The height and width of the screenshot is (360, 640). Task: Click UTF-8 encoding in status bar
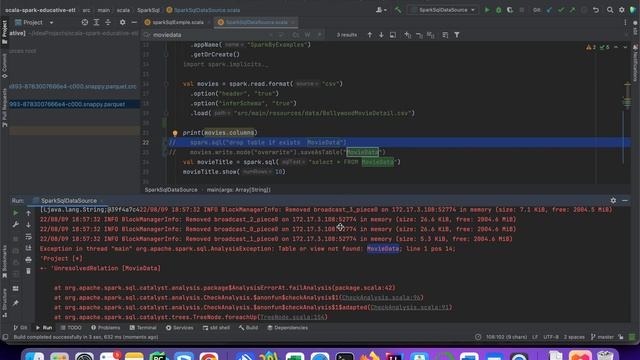click(x=551, y=337)
